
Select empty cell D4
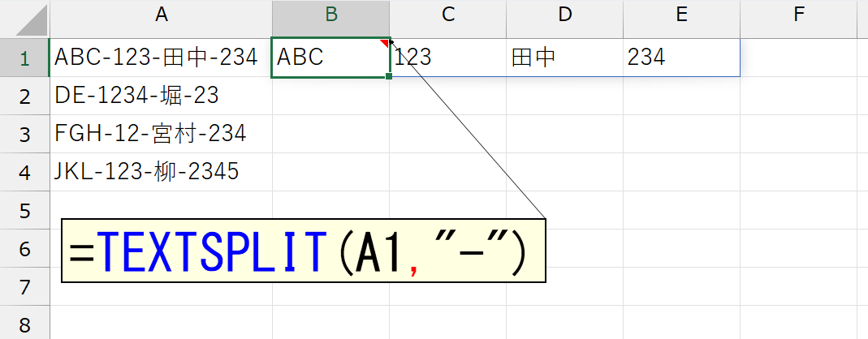click(x=564, y=172)
